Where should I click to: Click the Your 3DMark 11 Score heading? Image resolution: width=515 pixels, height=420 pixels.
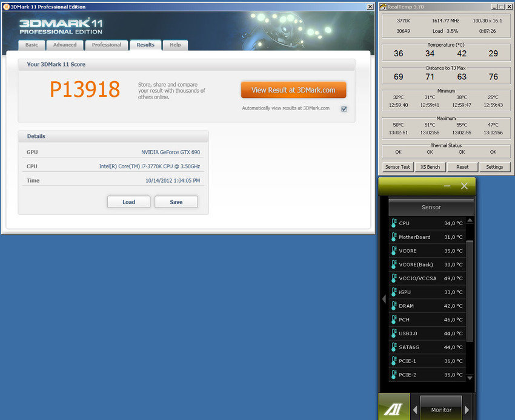point(56,64)
